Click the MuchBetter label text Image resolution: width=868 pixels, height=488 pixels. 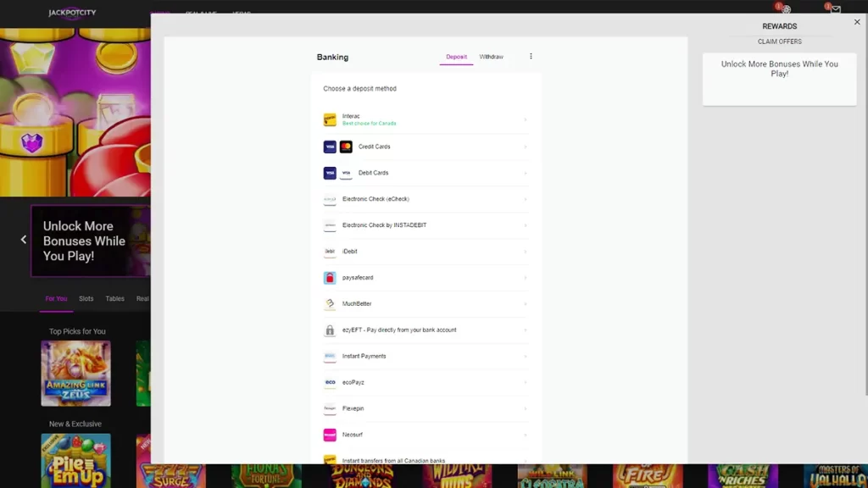tap(357, 304)
